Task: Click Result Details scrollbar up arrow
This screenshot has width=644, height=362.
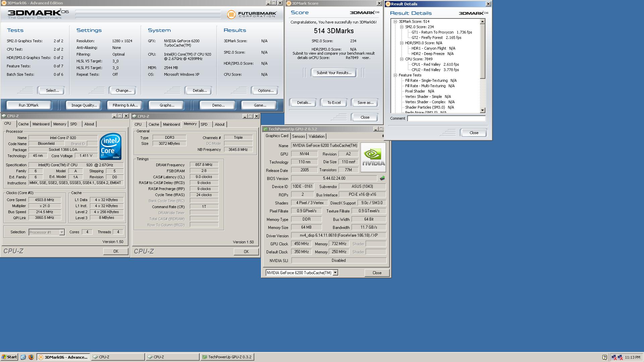Action: (483, 21)
